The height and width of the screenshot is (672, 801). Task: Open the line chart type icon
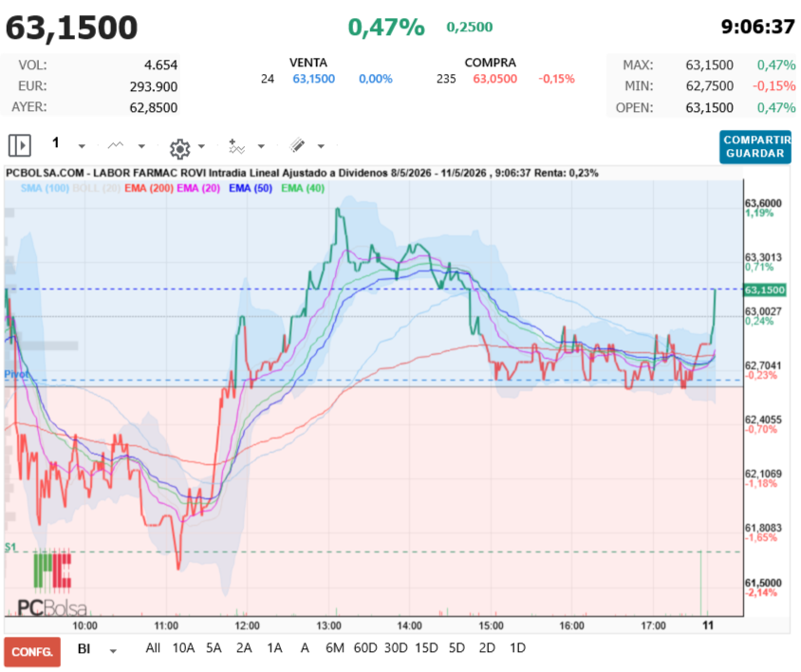(116, 145)
